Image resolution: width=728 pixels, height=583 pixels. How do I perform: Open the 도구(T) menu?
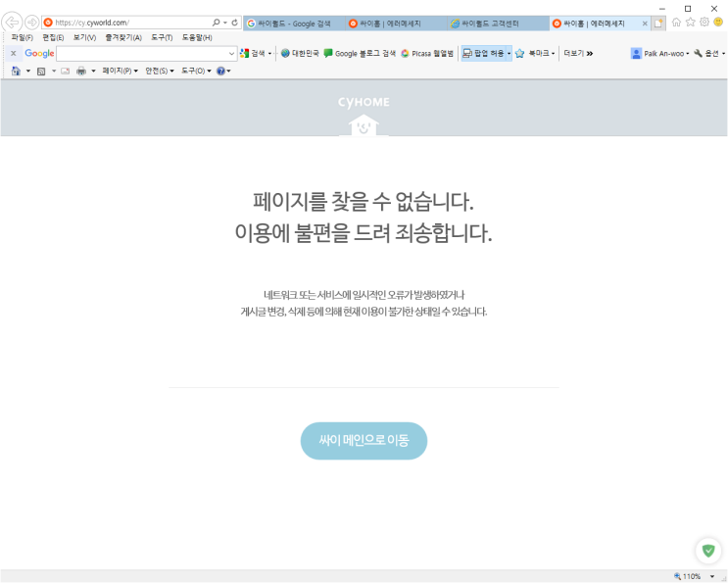tap(162, 37)
